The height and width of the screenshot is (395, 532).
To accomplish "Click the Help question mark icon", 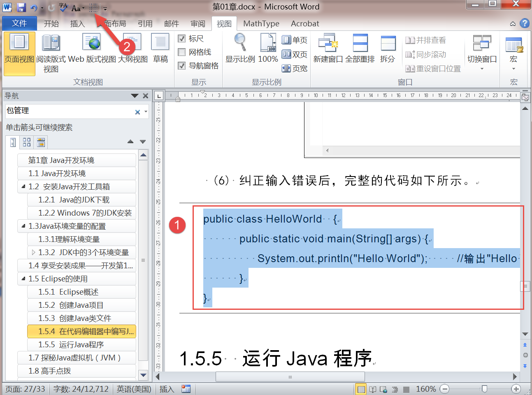I will click(x=525, y=23).
